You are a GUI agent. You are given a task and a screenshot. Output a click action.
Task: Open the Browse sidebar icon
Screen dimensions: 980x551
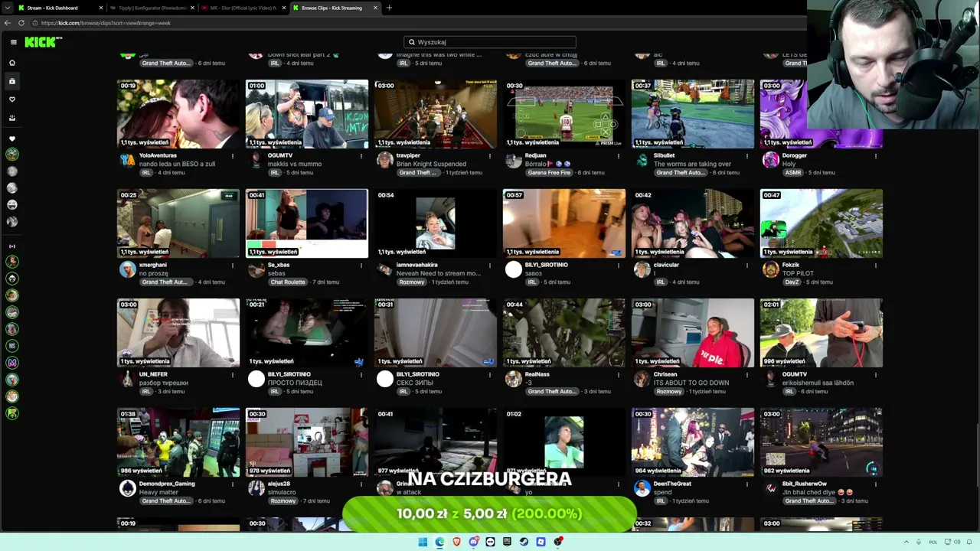[12, 81]
